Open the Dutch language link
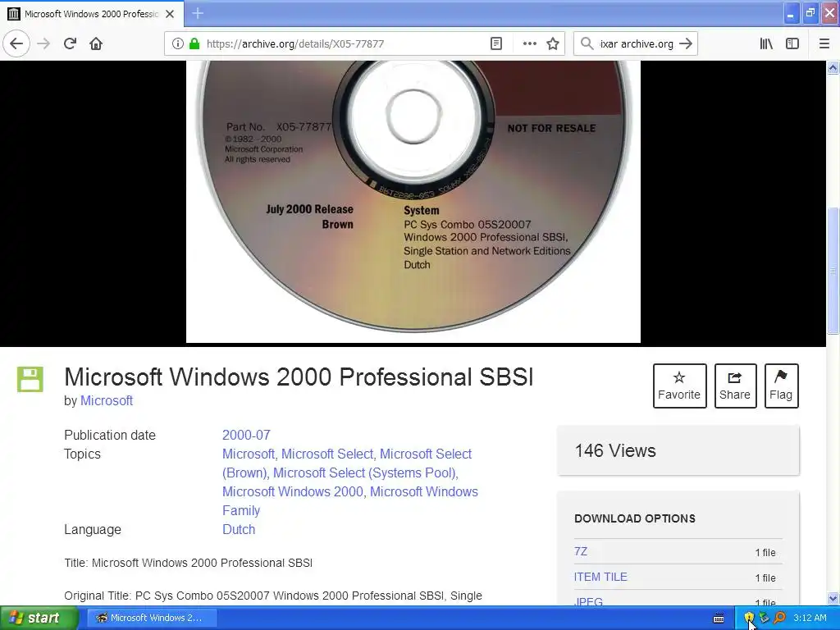Viewport: 840px width, 630px height. coord(239,529)
